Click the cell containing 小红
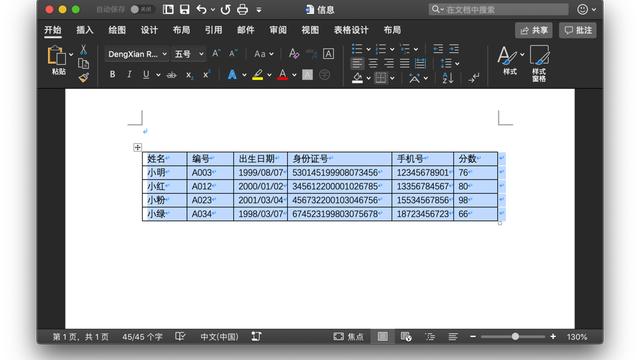Image resolution: width=640 pixels, height=360 pixels. click(164, 187)
